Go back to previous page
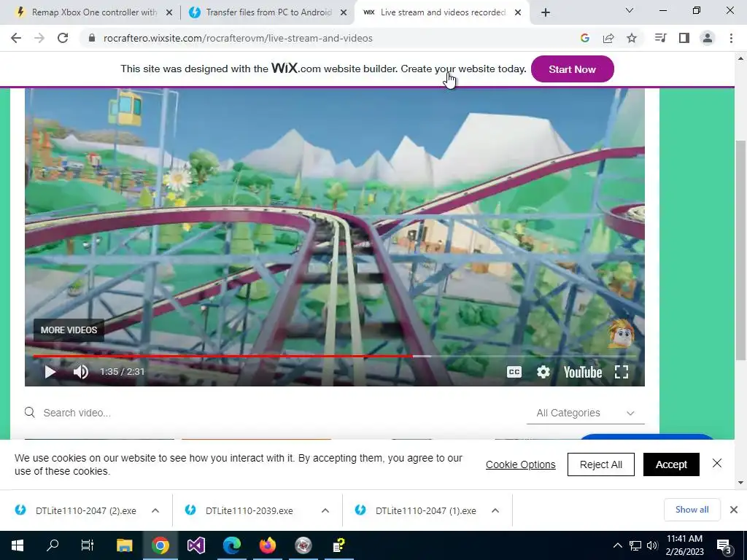The width and height of the screenshot is (747, 560). click(16, 38)
